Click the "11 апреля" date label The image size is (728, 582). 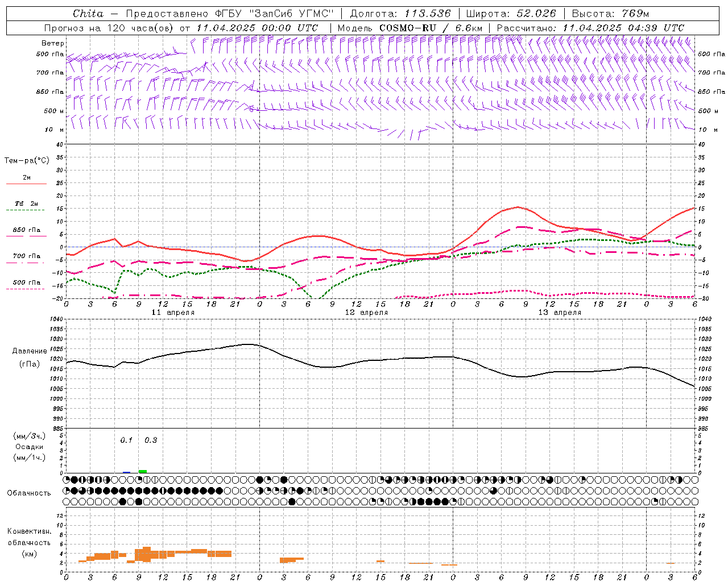click(173, 313)
